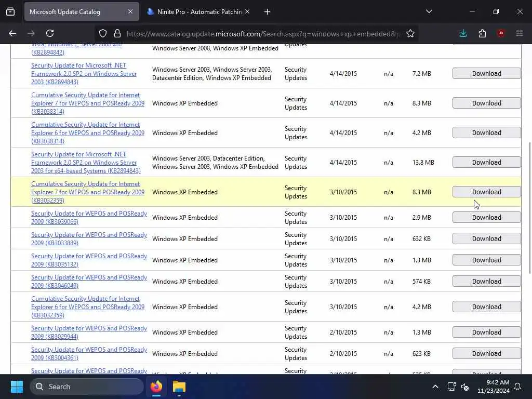Open security update KB3039066 link
Viewport: 532px width, 399px height.
click(x=89, y=218)
